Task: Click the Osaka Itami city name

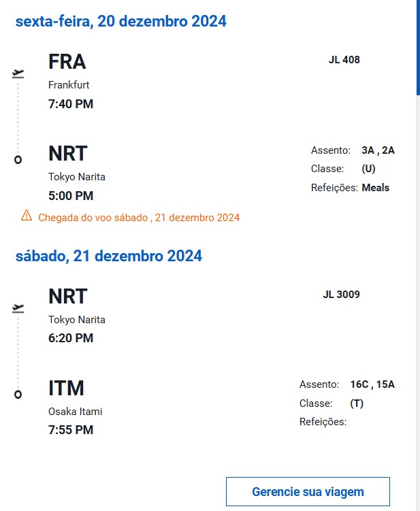Action: tap(75, 412)
